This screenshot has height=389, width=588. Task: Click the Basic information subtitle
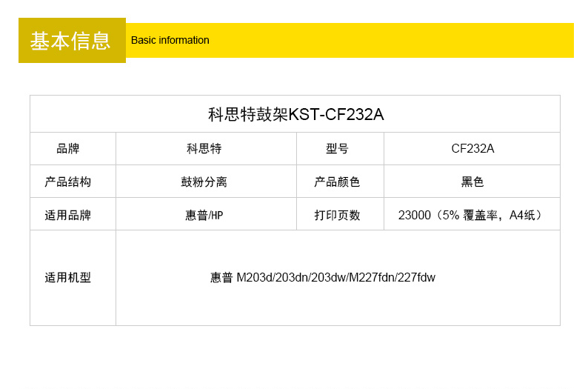point(170,40)
